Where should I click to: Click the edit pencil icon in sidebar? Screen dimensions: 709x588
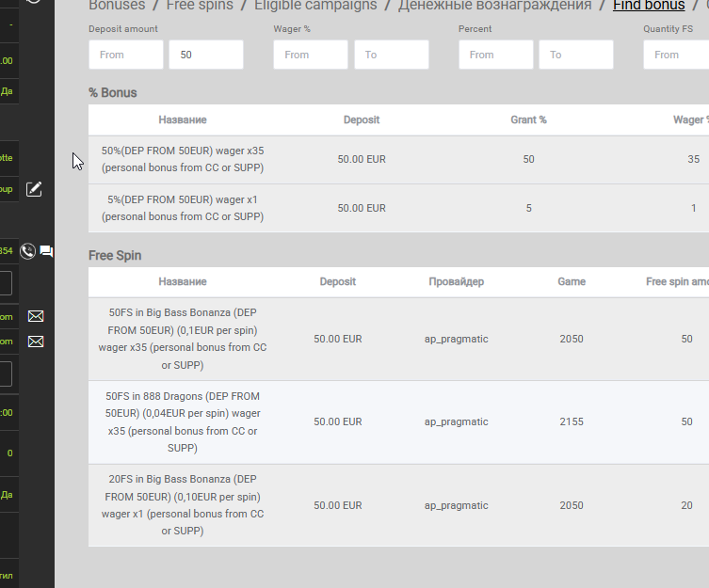pos(34,189)
